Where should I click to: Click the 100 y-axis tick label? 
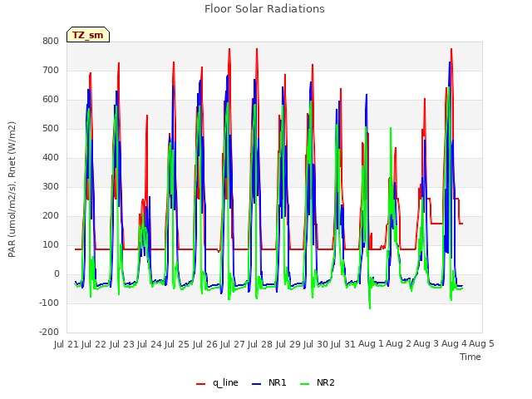coord(51,244)
